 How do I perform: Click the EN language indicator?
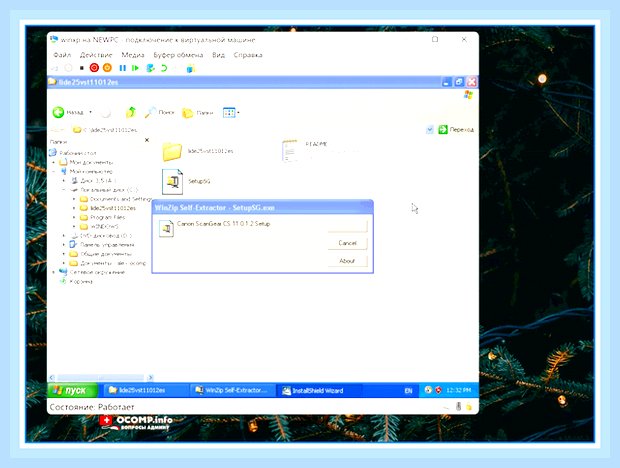point(408,391)
